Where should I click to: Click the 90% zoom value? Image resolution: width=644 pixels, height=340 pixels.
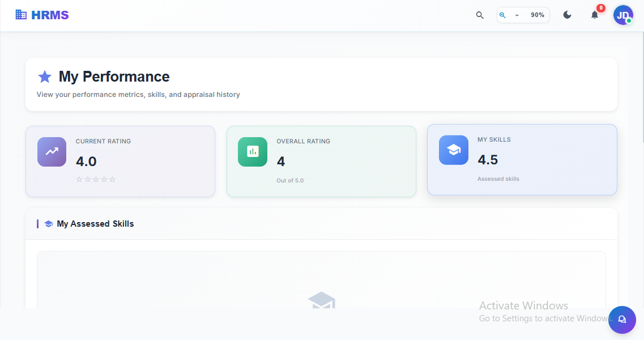click(x=537, y=15)
